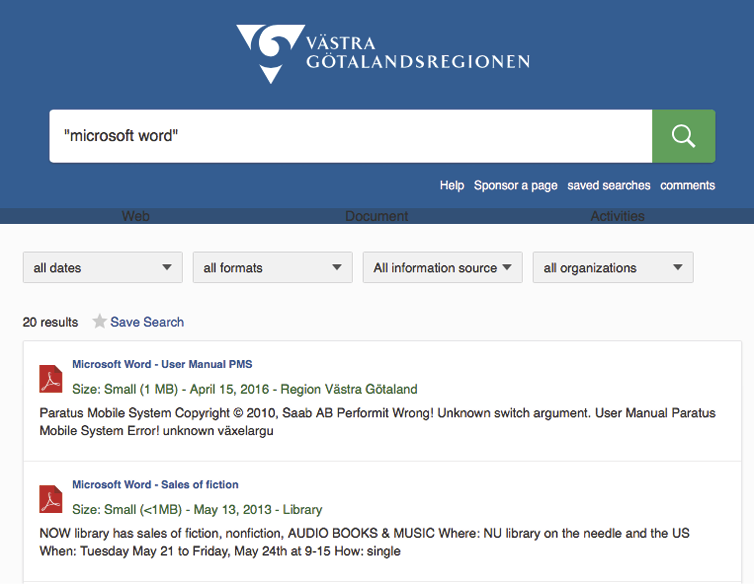Image resolution: width=754 pixels, height=584 pixels.
Task: Click the green magnifier search button
Action: (x=683, y=136)
